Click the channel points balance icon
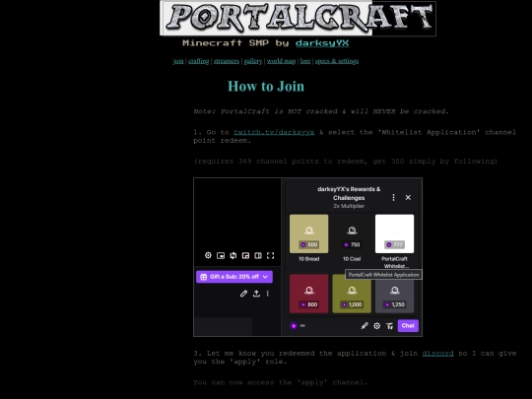 tap(294, 326)
